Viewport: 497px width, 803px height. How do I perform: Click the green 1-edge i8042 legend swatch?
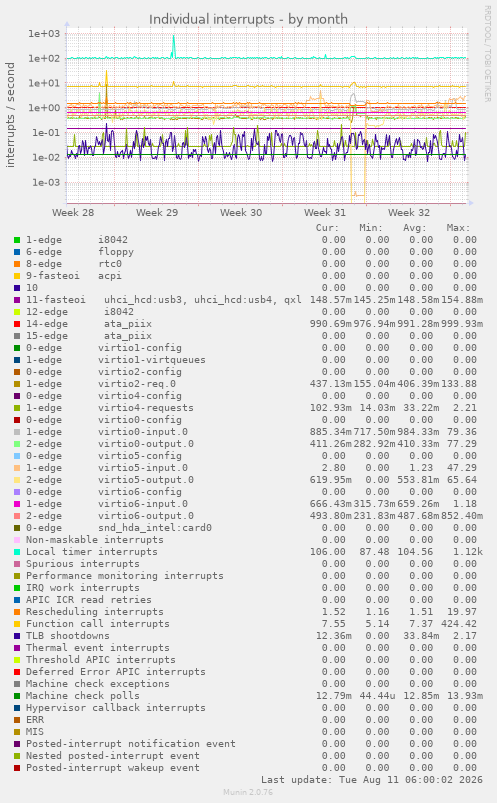pos(17,240)
